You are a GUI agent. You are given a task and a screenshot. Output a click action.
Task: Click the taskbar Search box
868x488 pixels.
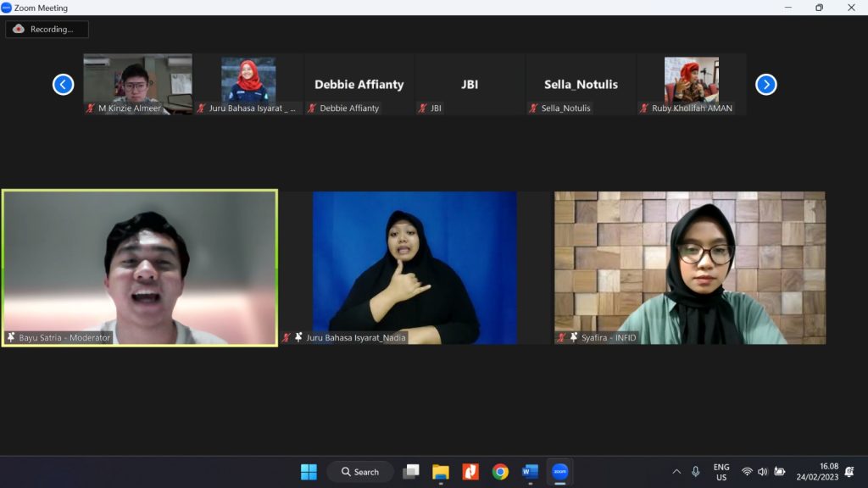click(360, 472)
